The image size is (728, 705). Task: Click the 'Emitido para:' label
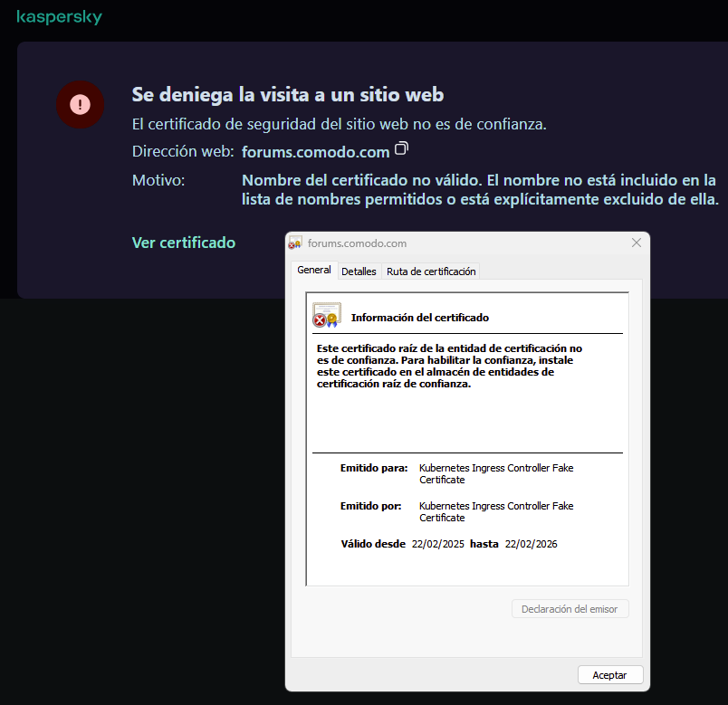tap(374, 468)
